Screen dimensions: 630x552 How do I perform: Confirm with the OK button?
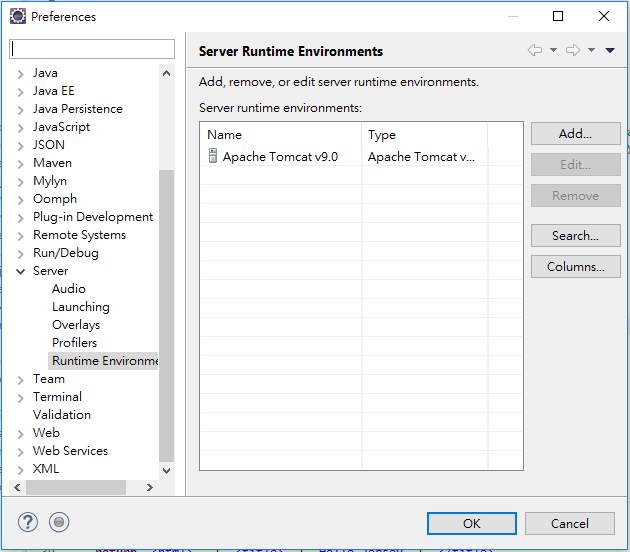[471, 523]
